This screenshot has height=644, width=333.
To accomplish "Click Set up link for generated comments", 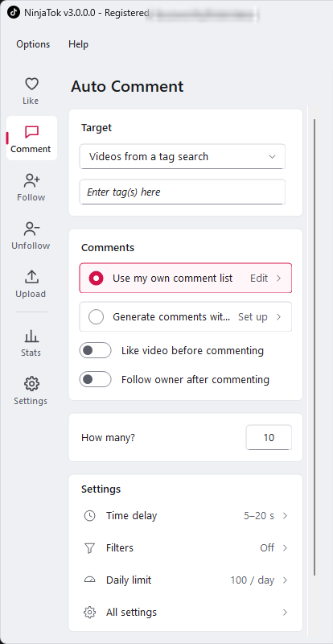I will 253,316.
